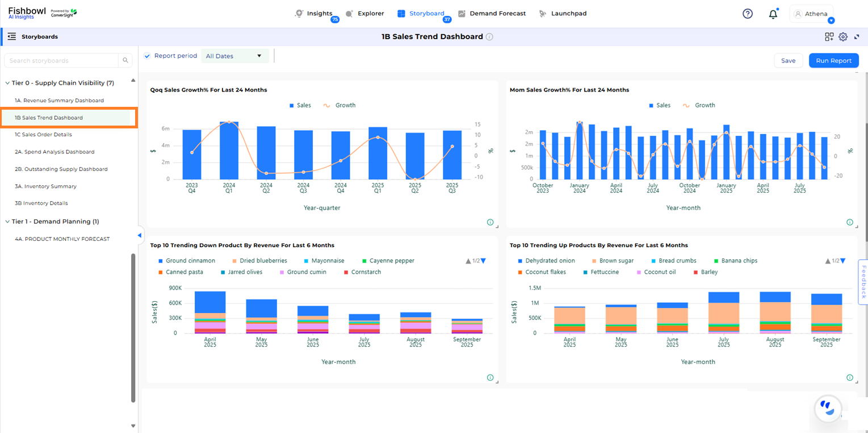
Task: Open the add widget icon on dashboard header
Action: (x=829, y=36)
